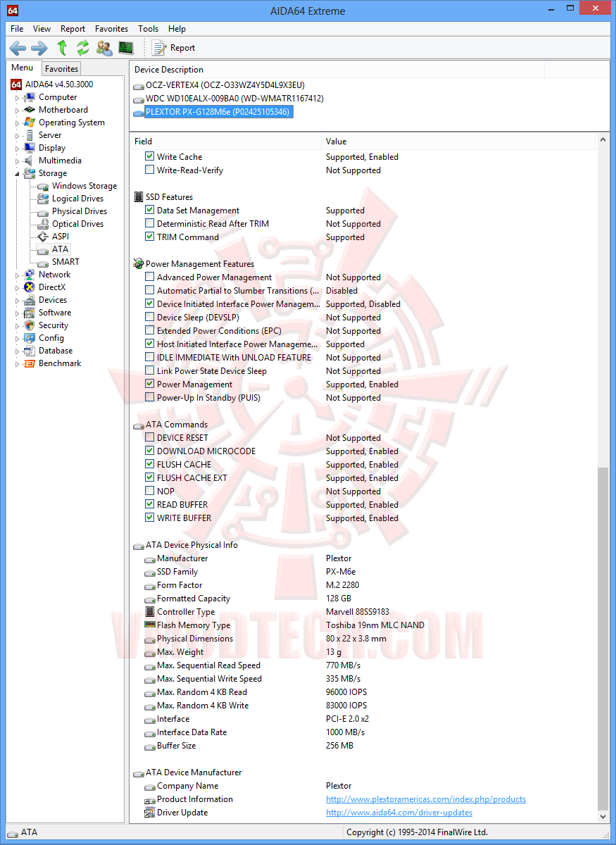Open the monitor diagnostics toolbar icon
This screenshot has height=845, width=616.
pos(126,48)
